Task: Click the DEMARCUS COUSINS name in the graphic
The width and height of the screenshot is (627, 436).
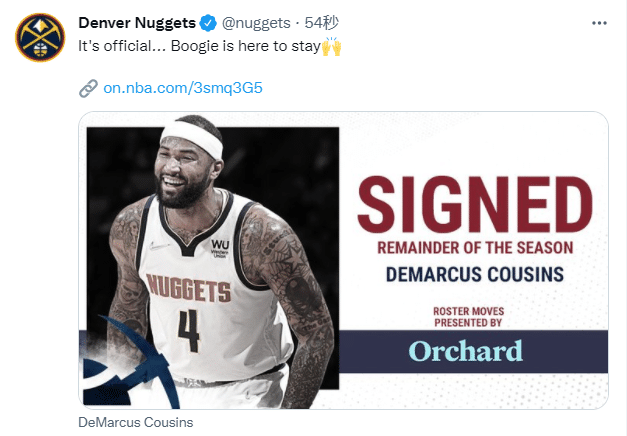Action: tap(475, 274)
